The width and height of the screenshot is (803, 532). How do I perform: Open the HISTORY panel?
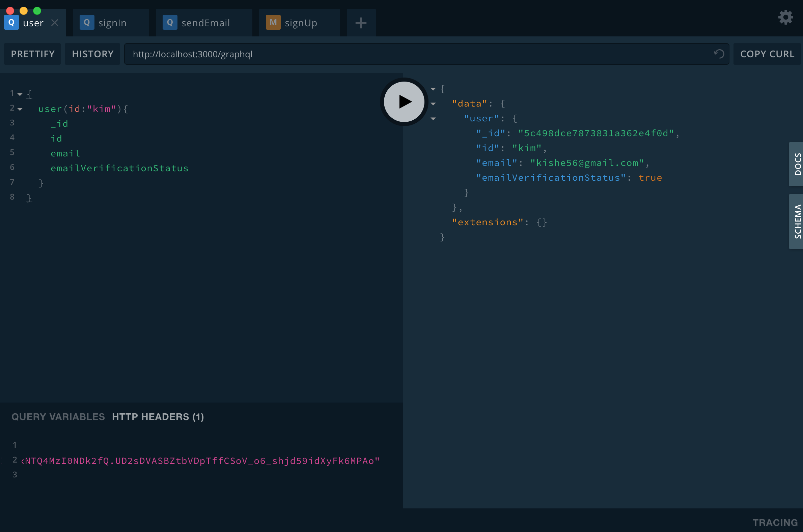93,54
